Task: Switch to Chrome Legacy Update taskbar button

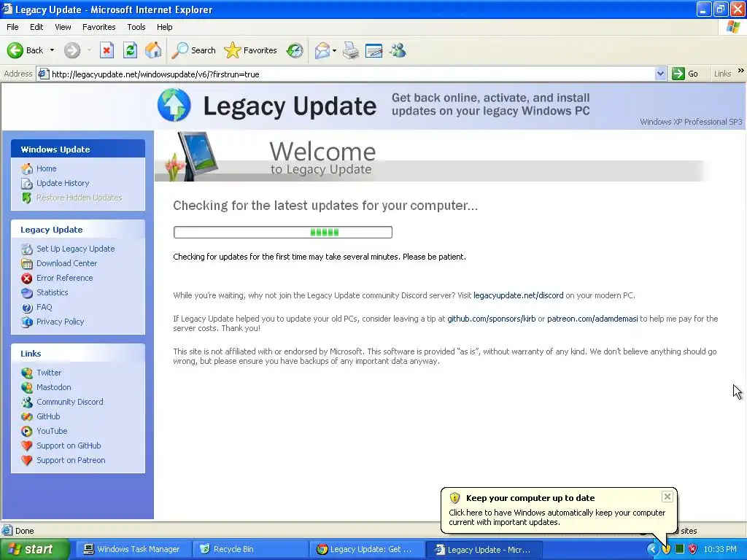Action: pos(366,549)
